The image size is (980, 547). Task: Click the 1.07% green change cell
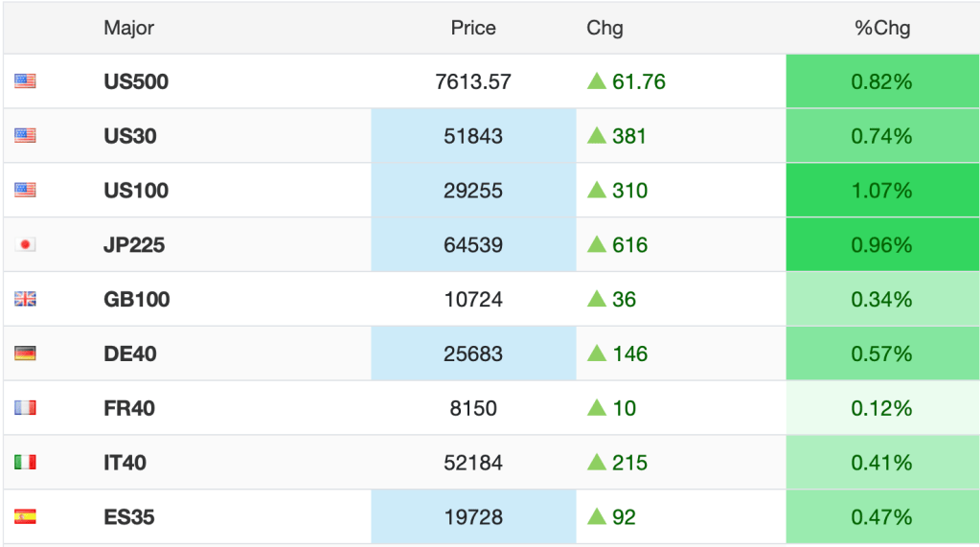point(882,190)
